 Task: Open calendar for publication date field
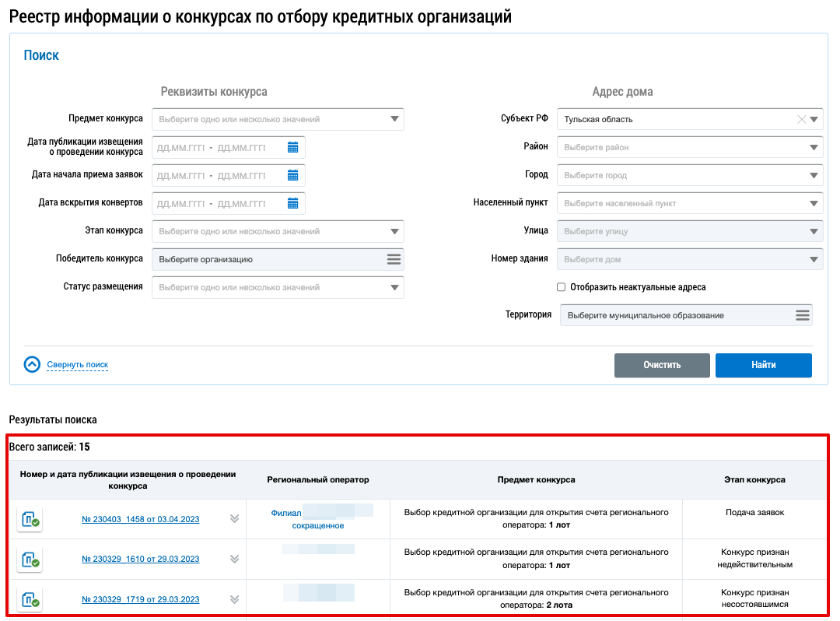pyautogui.click(x=293, y=147)
